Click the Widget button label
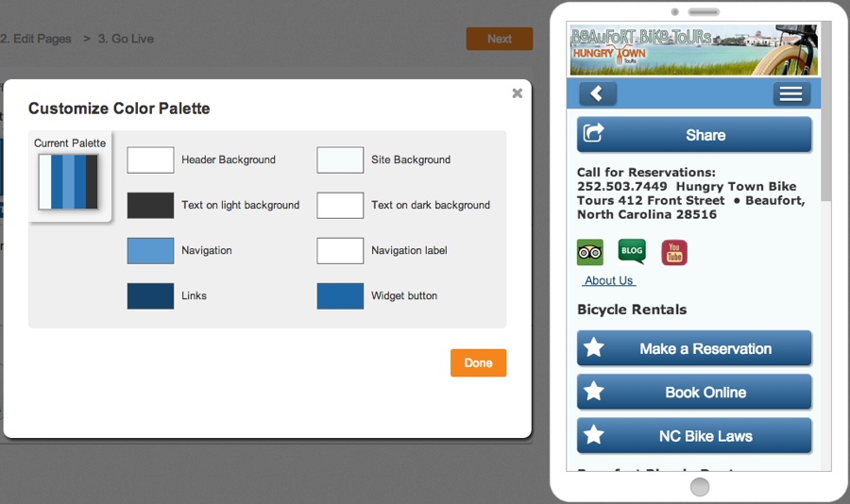 [404, 296]
